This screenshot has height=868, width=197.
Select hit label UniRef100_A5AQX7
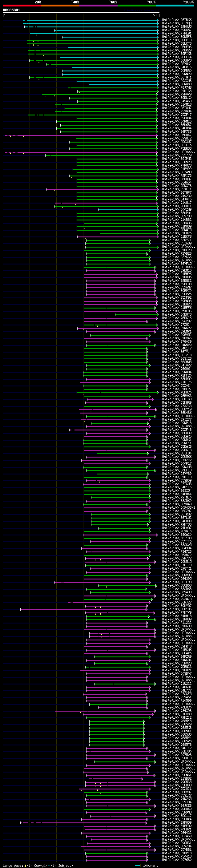coord(177,135)
